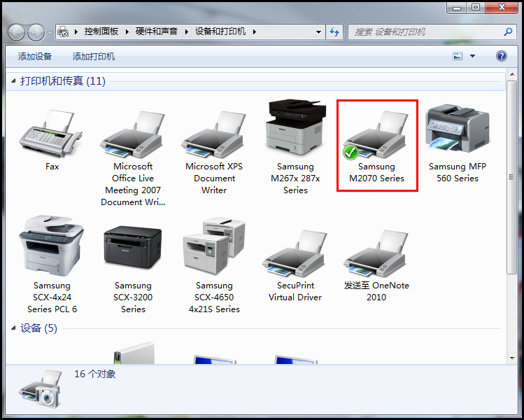The height and width of the screenshot is (420, 524).
Task: Navigate to 硬件和声音 in breadcrumb
Action: point(156,32)
